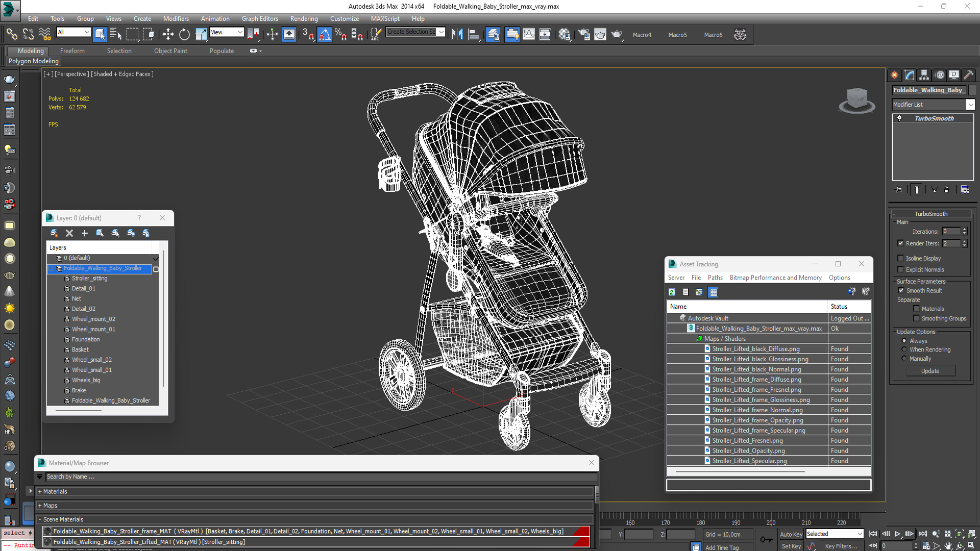Click the Pan View hand icon
Viewport: 980px width, 551px height.
click(948, 546)
